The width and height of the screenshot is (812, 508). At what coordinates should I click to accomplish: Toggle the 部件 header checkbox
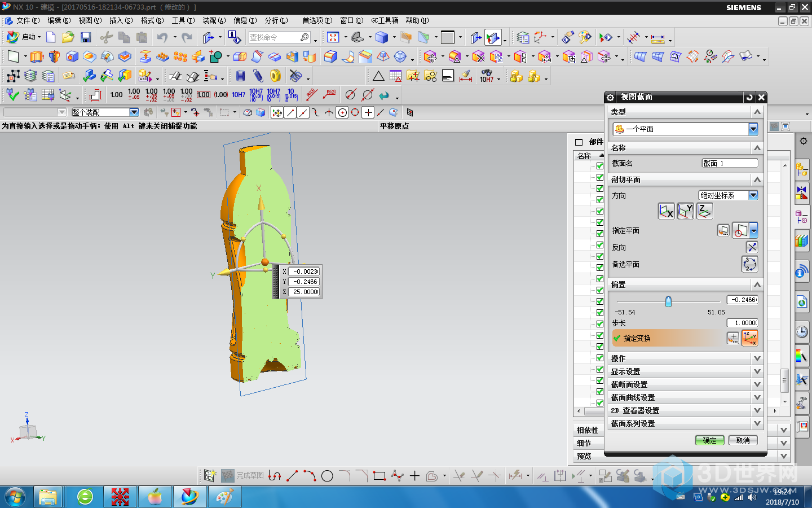[x=579, y=142]
